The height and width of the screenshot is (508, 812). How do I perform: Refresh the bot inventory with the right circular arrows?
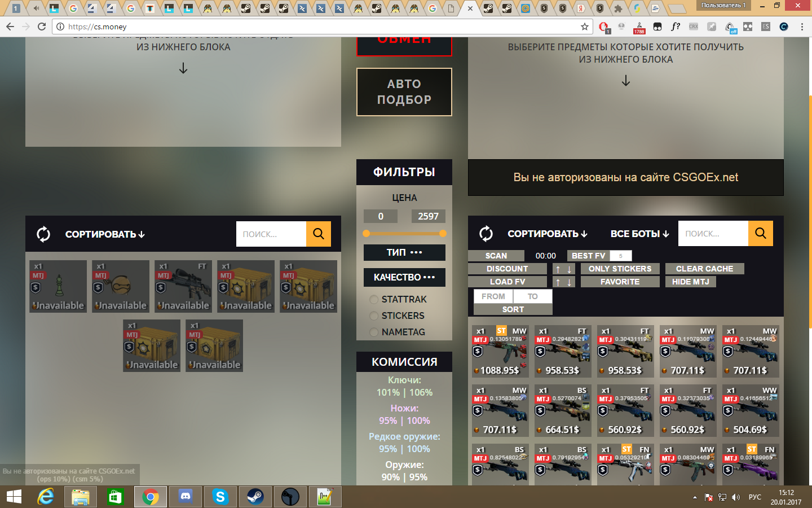click(486, 234)
